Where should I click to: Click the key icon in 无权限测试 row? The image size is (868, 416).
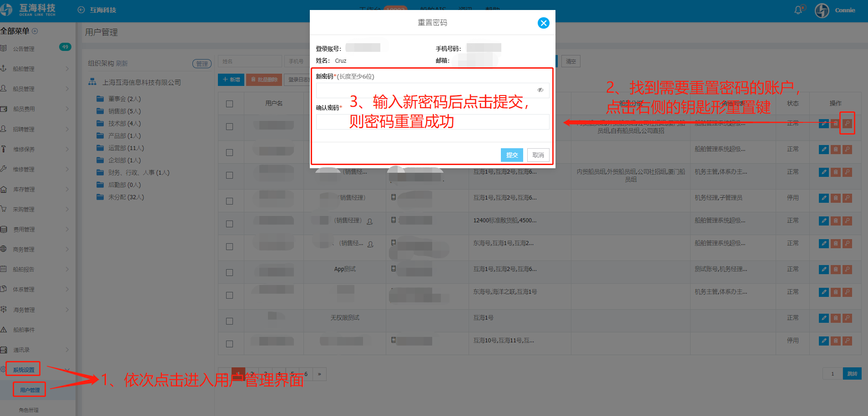[x=847, y=318]
